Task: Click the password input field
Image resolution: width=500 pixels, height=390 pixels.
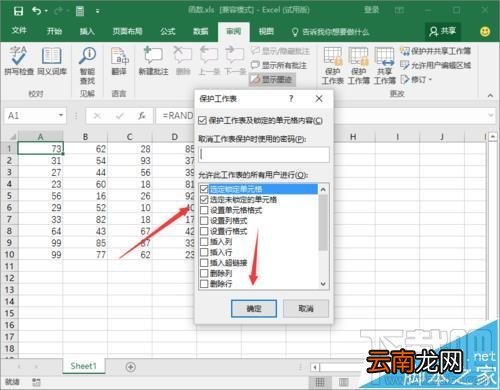Action: click(x=264, y=155)
